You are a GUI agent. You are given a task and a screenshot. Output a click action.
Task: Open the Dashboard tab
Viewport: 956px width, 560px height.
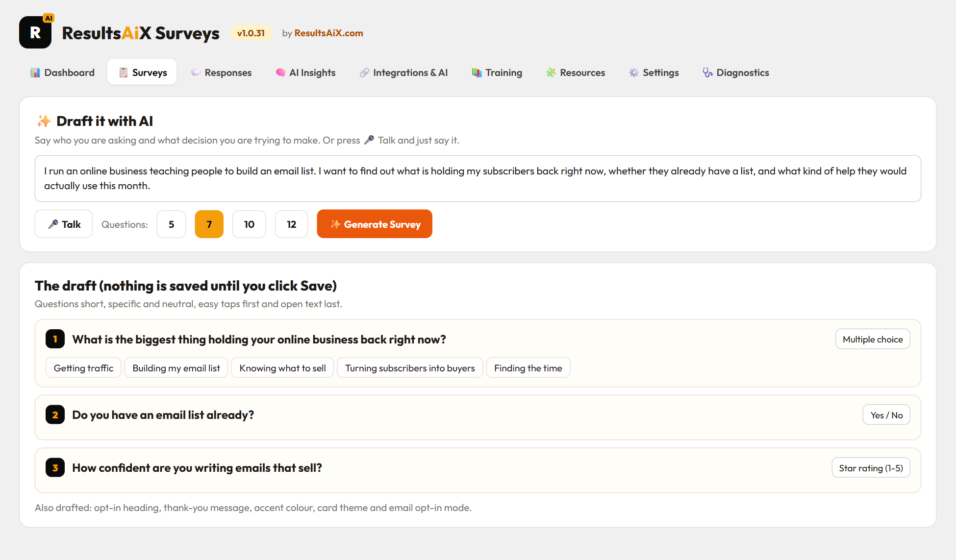[x=62, y=73]
